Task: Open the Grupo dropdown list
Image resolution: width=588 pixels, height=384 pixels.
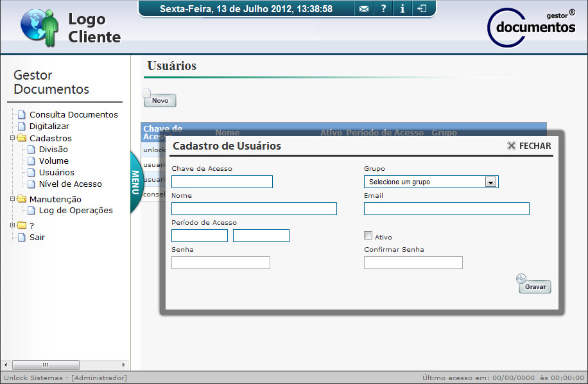Action: coord(490,182)
